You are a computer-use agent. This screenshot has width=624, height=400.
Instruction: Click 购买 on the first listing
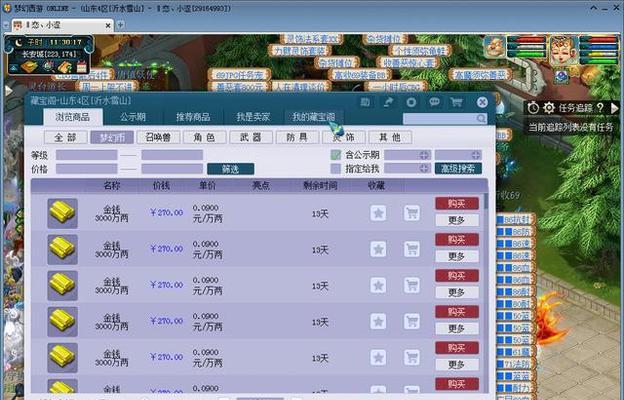tap(457, 204)
